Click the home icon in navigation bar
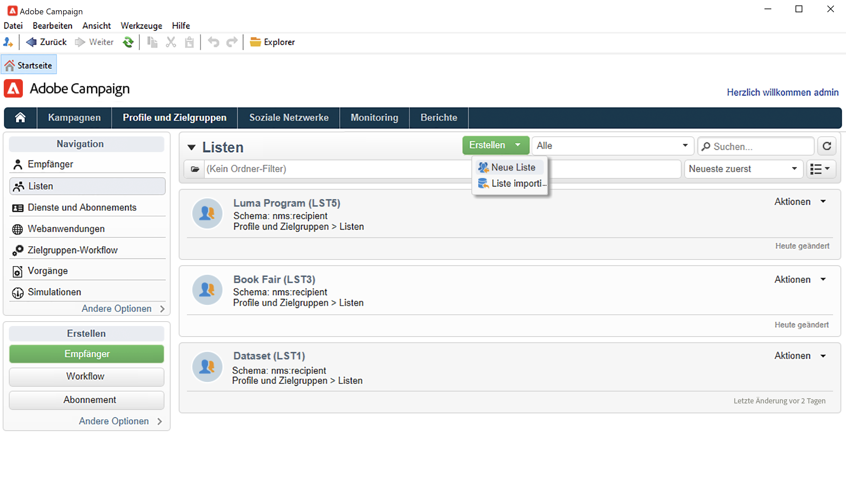The width and height of the screenshot is (846, 504). tap(20, 118)
